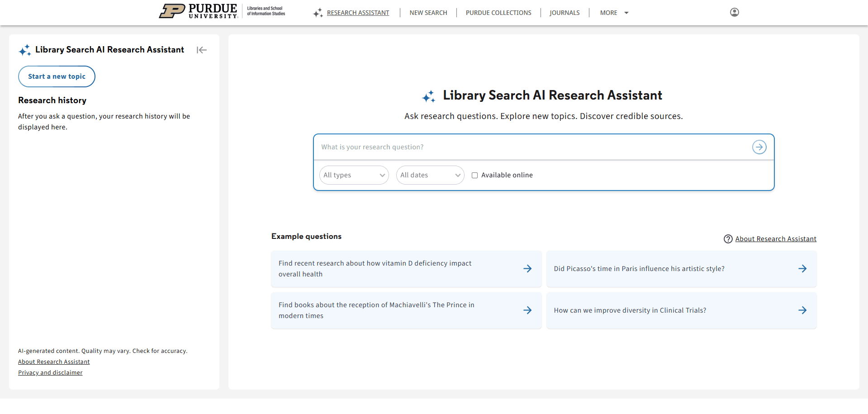The image size is (868, 414).
Task: Click the help icon beside About Research Assistant
Action: 728,239
